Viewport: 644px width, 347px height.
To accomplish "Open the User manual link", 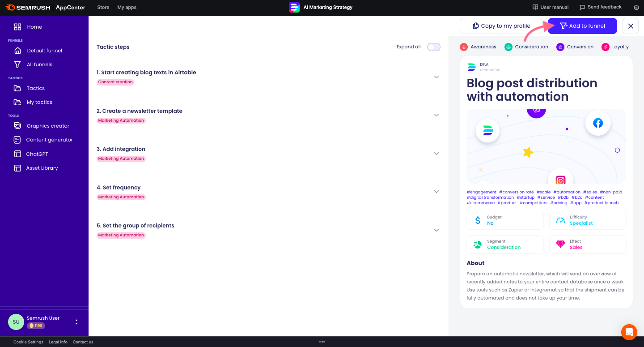I will (551, 8).
